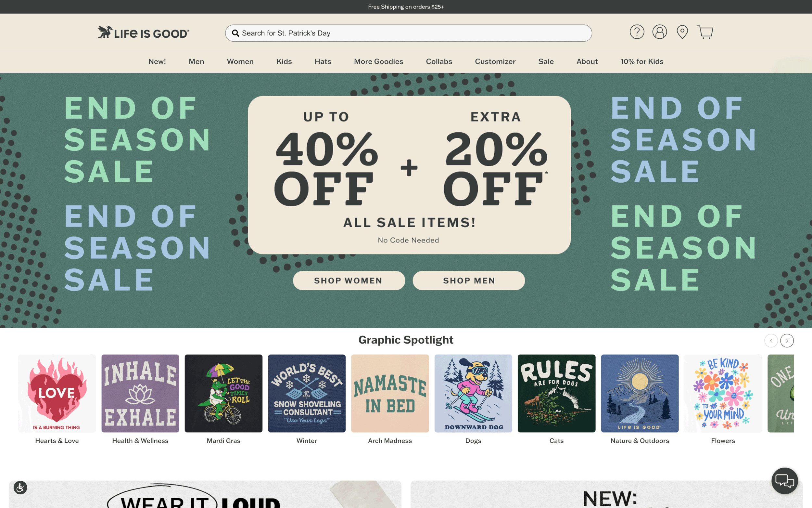This screenshot has width=812, height=508.
Task: Open the Mardi Gras graphic thumbnail
Action: coord(223,393)
